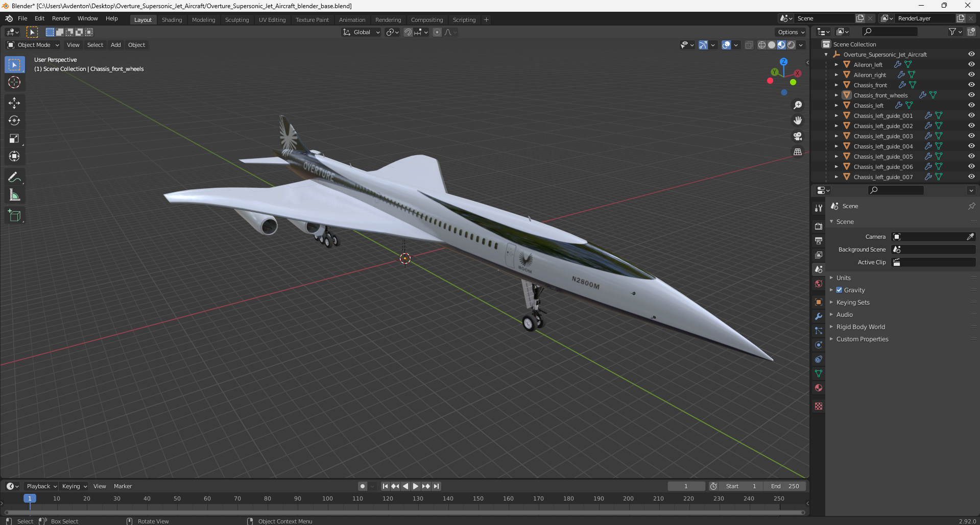
Task: Open the Playback dropdown in timeline
Action: tap(41, 486)
